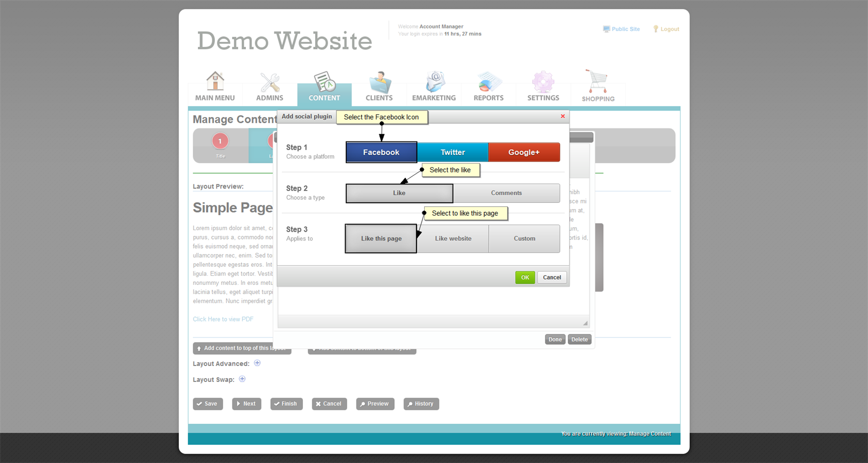The image size is (868, 463).
Task: Expand the Layout Swap section
Action: (x=242, y=379)
